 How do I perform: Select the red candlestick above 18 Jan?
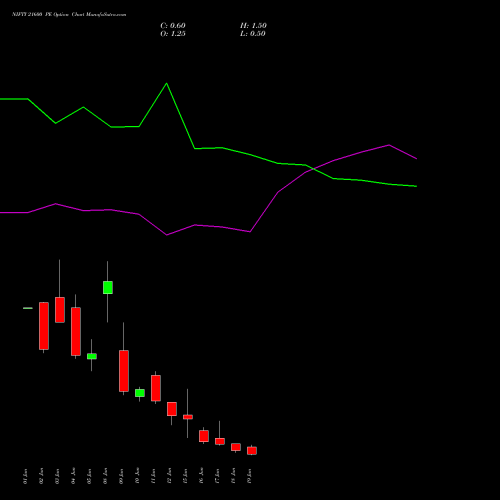click(236, 447)
